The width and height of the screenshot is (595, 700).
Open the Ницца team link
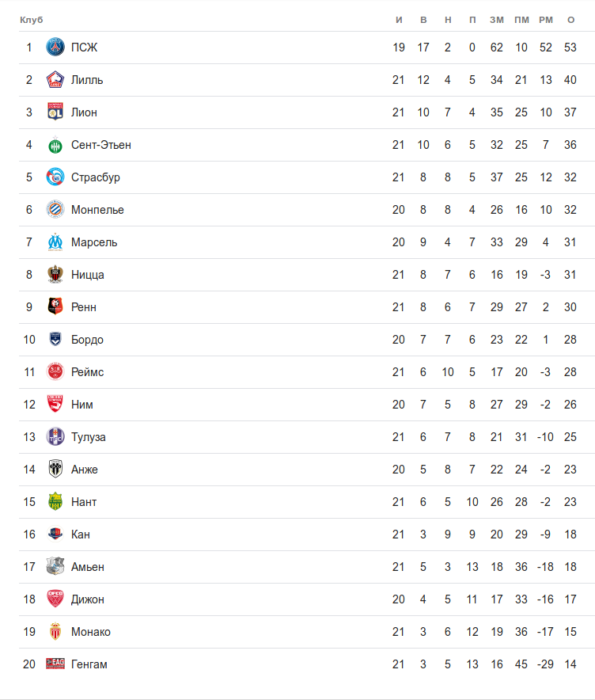point(87,275)
